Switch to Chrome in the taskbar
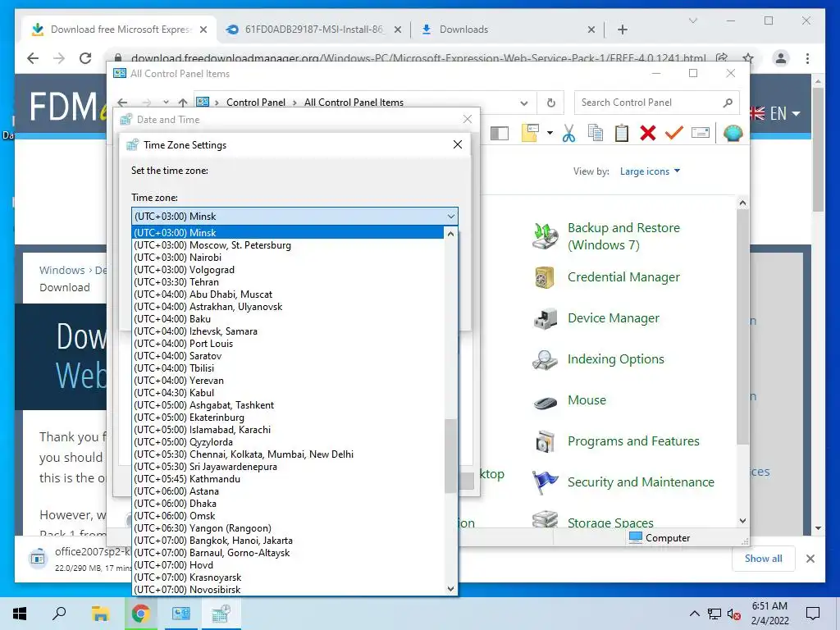This screenshot has width=840, height=630. click(140, 614)
